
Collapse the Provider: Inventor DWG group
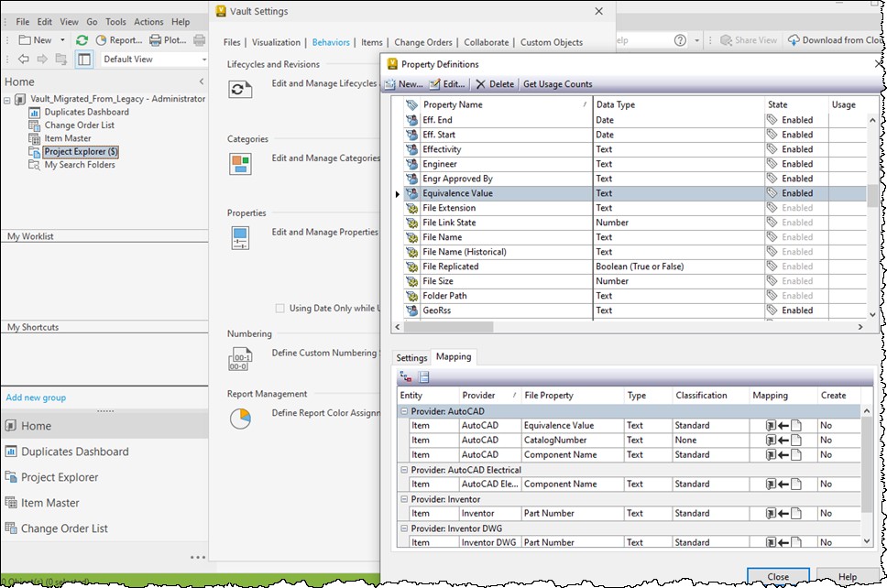point(404,528)
